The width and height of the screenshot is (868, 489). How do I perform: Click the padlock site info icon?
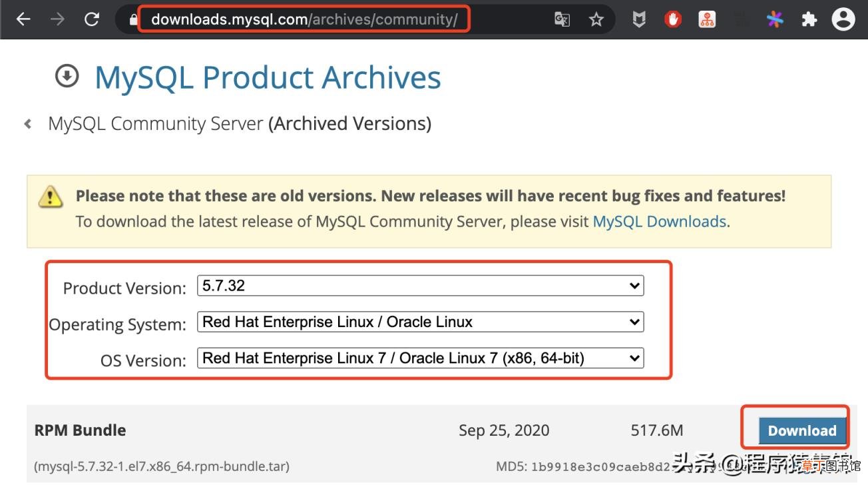point(132,20)
